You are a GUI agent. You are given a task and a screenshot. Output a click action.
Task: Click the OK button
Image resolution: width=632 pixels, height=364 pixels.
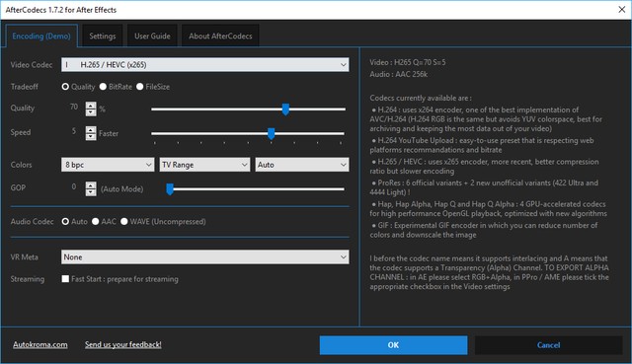393,345
